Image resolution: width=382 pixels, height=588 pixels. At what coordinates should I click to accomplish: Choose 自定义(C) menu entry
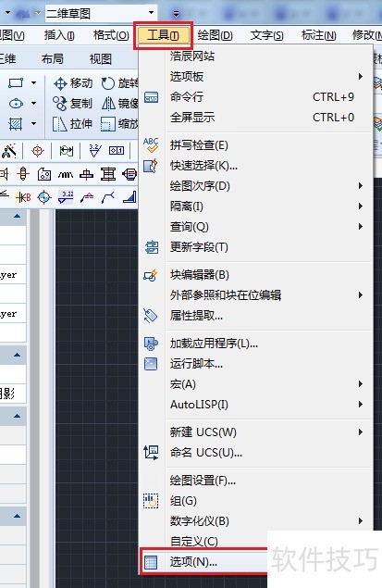(x=204, y=541)
